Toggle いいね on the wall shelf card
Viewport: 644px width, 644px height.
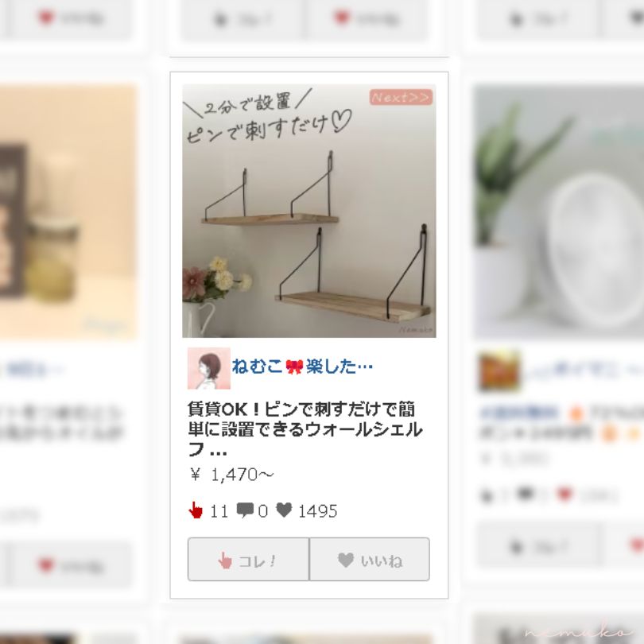(370, 560)
